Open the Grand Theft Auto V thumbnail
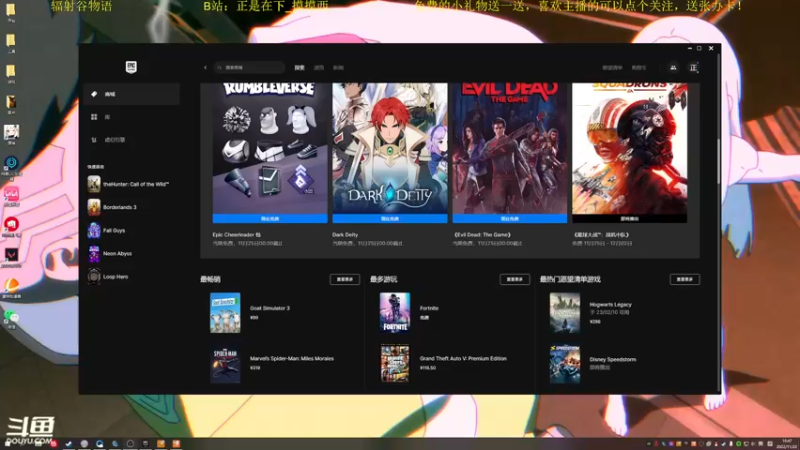 395,363
